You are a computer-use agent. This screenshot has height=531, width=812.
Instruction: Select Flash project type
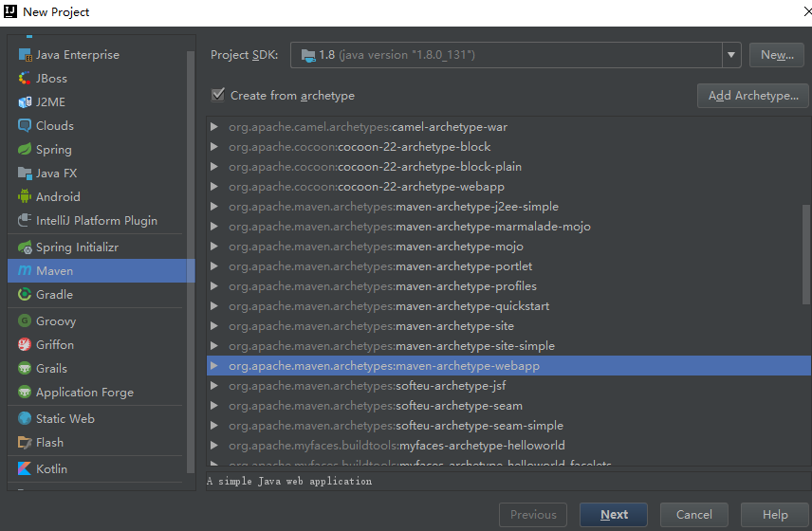point(98,443)
